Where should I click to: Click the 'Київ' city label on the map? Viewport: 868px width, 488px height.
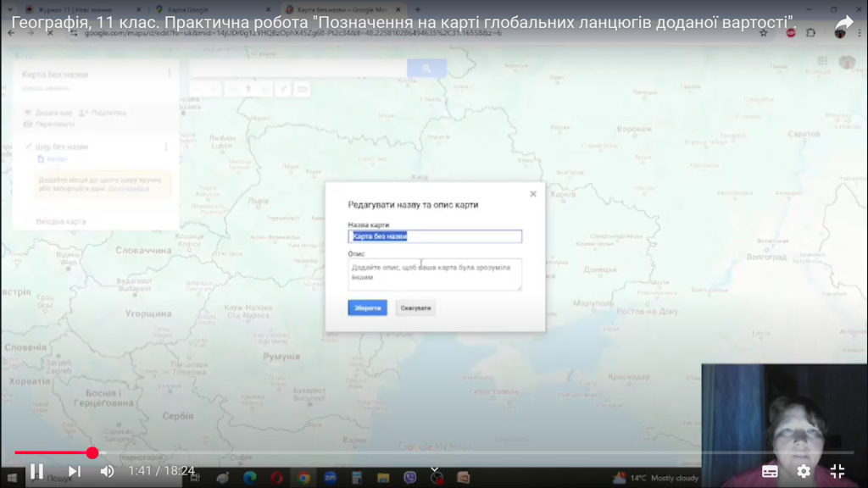coord(420,177)
